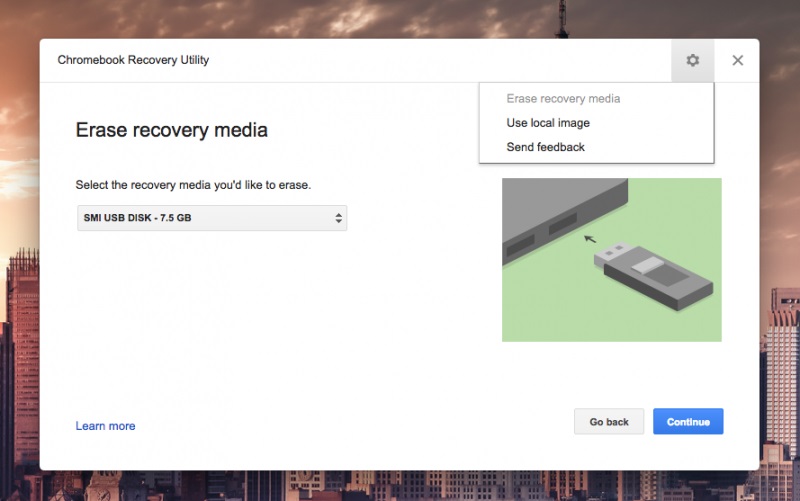Select the greyed-out Erase recovery media menu entry
Screen dimensions: 800x501
click(563, 99)
